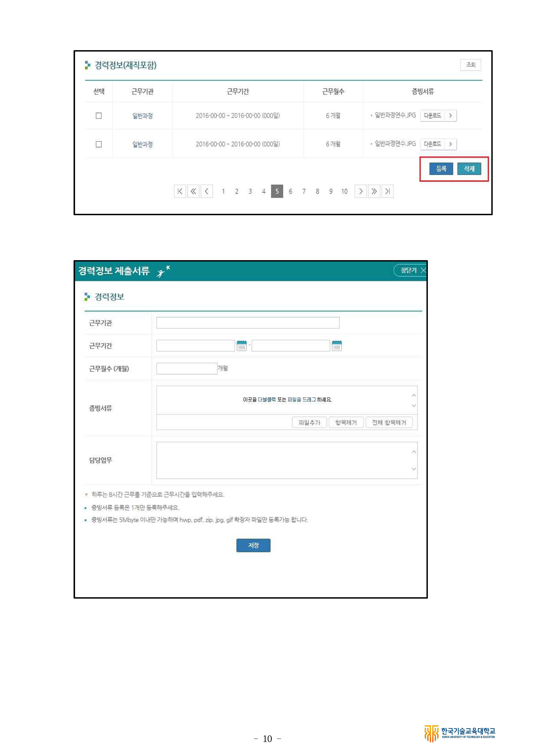535x756 pixels.
Task: Focus the 담당업무 text area
Action: pyautogui.click(x=287, y=460)
